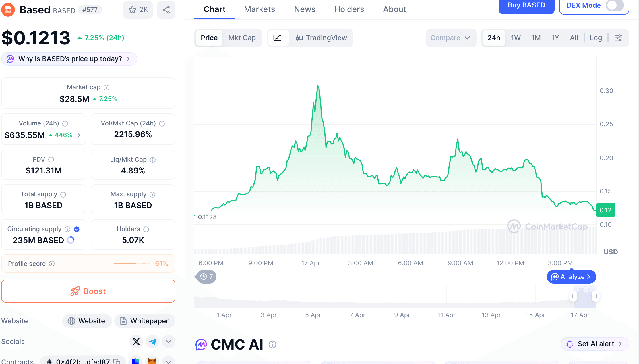Copy the contract address icon

point(117,361)
